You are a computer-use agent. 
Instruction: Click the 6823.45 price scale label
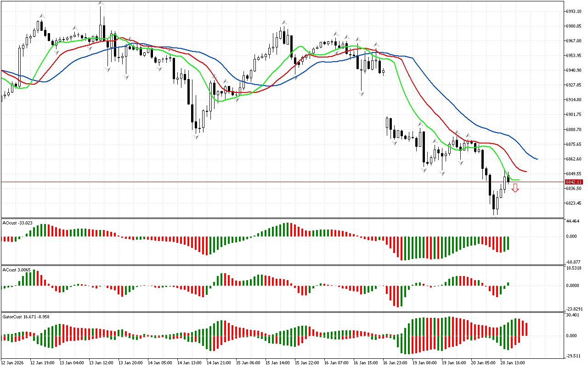(x=574, y=203)
